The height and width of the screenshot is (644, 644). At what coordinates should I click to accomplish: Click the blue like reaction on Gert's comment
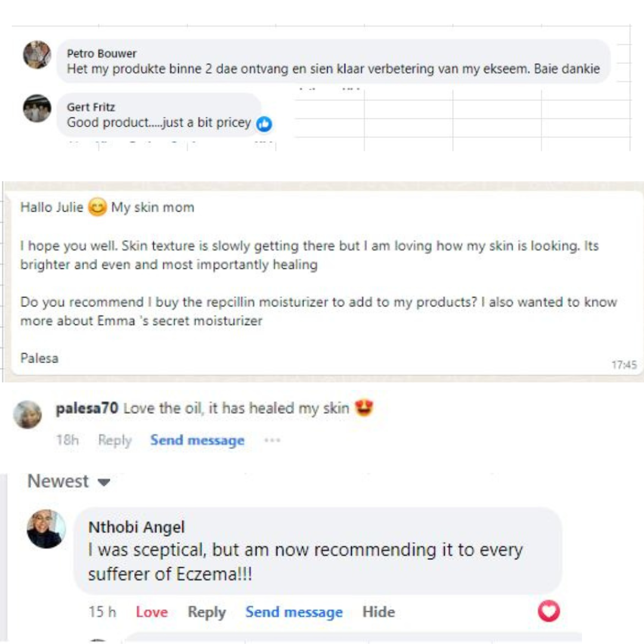point(264,124)
